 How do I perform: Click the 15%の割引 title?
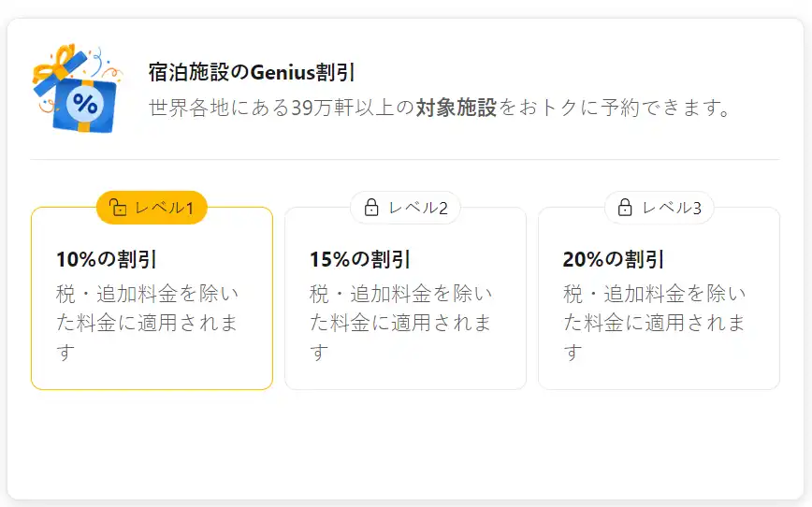pyautogui.click(x=360, y=259)
